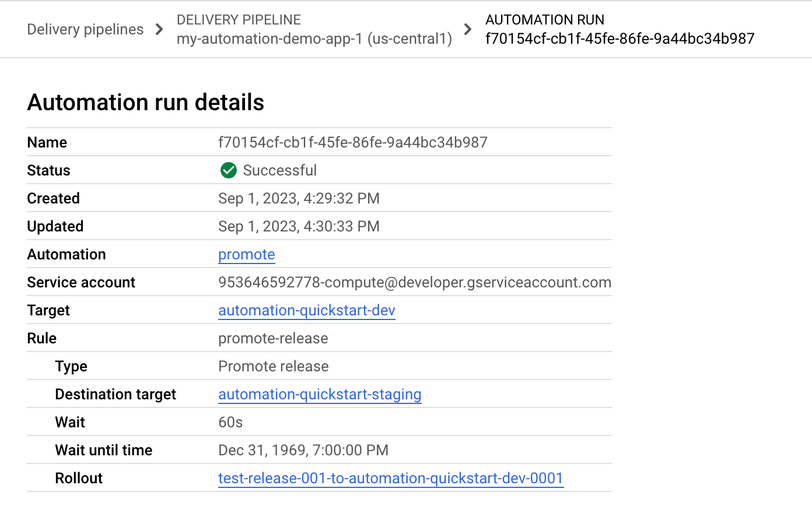Click the Wait until time value
This screenshot has width=812, height=506.
pos(303,450)
